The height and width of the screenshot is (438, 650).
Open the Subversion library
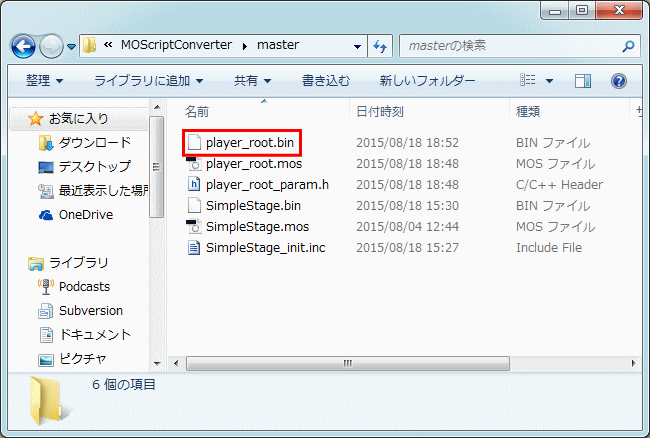coord(91,311)
